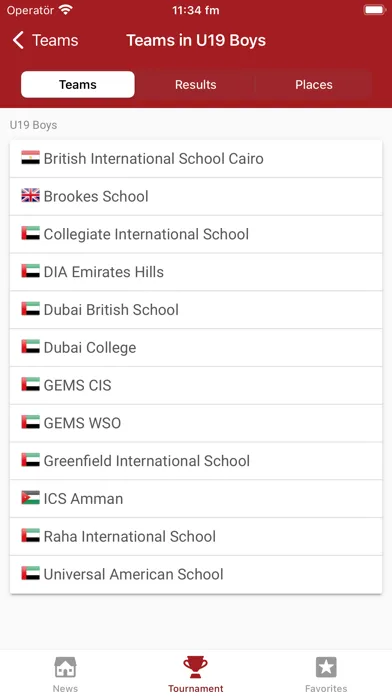The width and height of the screenshot is (392, 696).
Task: Tap the Egypt flag beside British International School
Action: (x=30, y=158)
